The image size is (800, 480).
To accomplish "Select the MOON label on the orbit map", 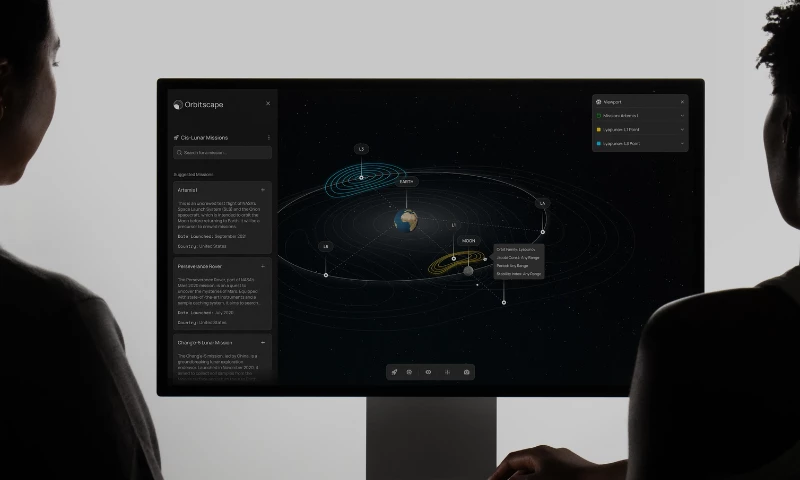I will tap(469, 241).
